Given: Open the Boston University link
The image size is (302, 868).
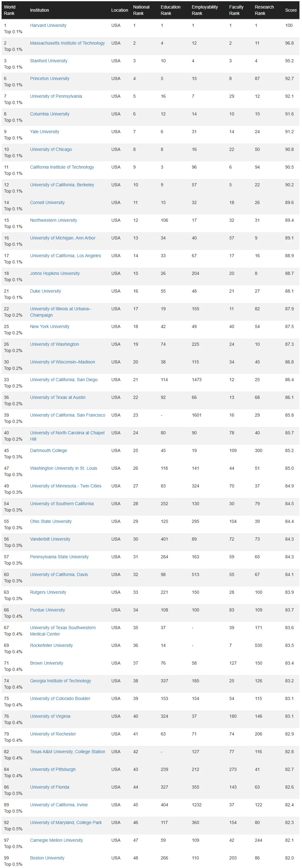Looking at the screenshot, I should point(47,858).
